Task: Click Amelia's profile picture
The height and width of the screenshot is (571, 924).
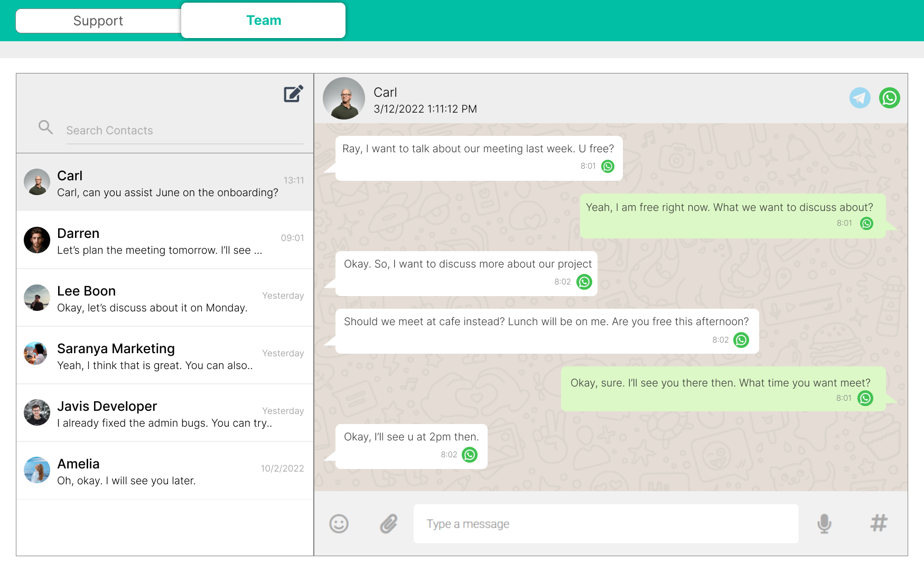Action: (37, 470)
